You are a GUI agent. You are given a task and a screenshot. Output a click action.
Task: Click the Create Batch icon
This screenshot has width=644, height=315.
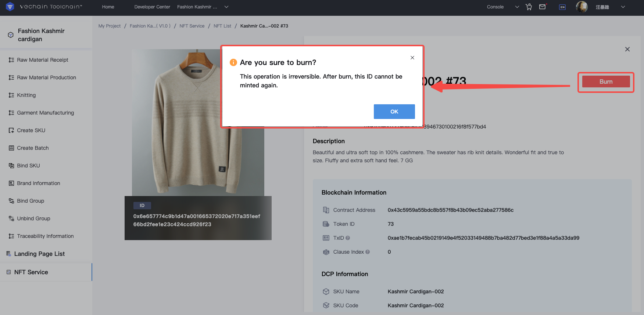11,148
